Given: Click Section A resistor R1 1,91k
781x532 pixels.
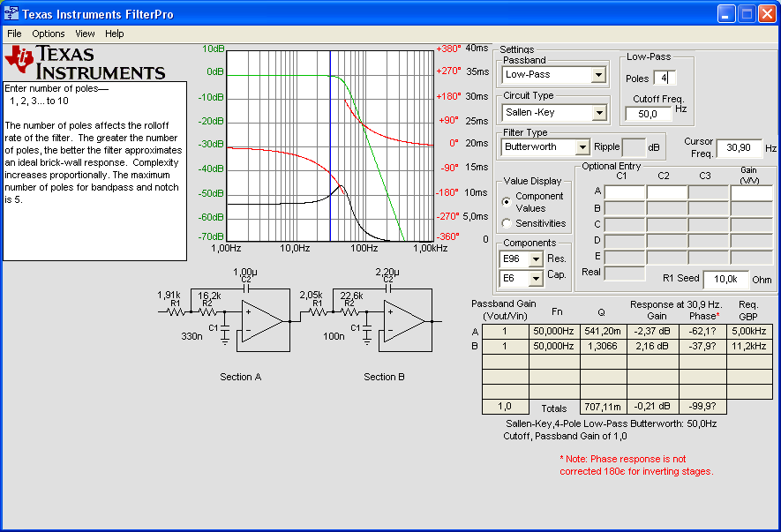Looking at the screenshot, I should click(x=176, y=311).
